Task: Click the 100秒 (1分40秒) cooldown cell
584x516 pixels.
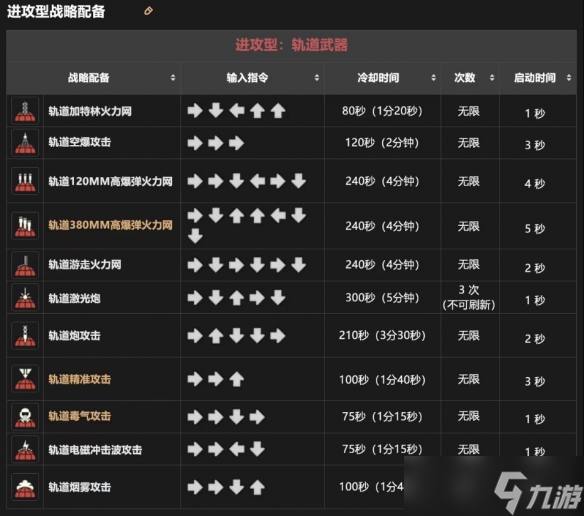Action: pos(382,380)
